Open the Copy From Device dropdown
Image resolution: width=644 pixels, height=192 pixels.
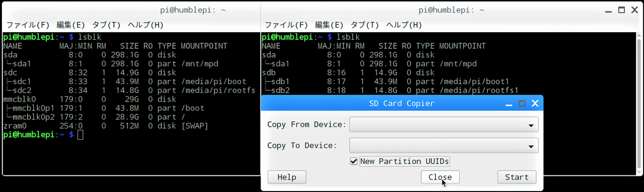[x=444, y=124]
